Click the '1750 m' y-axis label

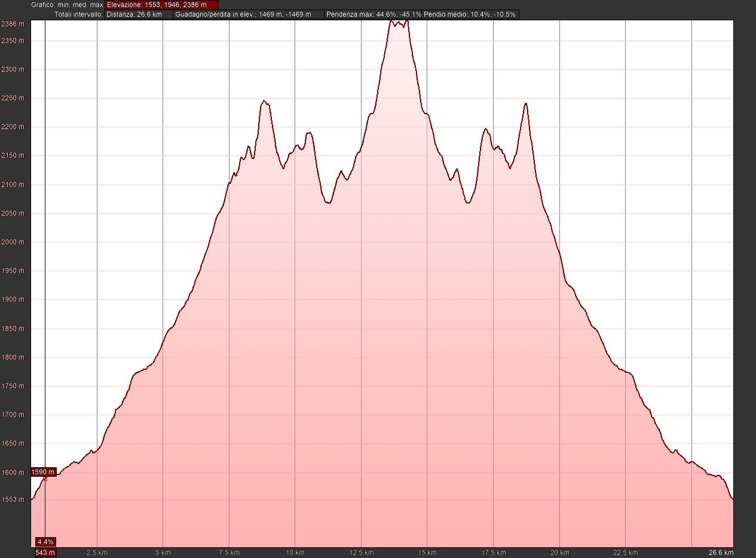(x=13, y=386)
